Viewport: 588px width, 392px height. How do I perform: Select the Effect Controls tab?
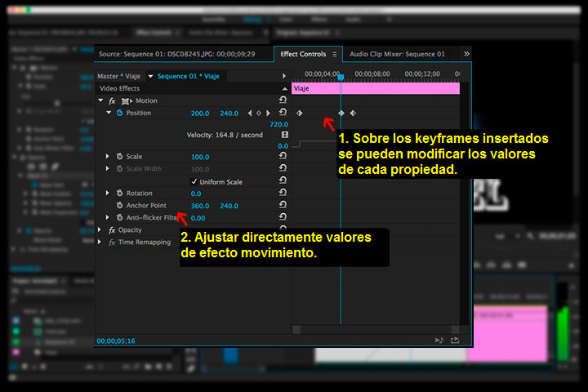click(303, 54)
